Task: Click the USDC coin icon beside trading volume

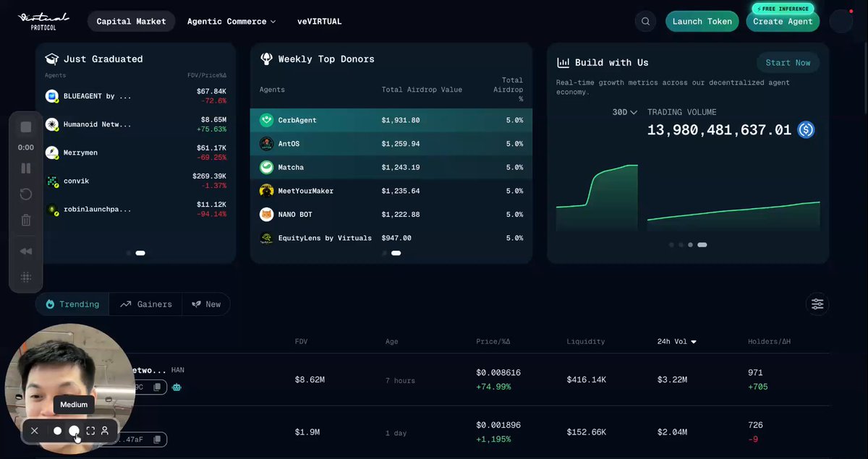Action: pos(806,130)
